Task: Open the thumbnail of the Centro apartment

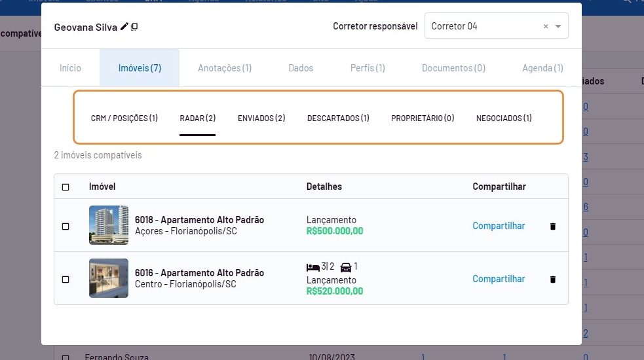Action: (109, 278)
